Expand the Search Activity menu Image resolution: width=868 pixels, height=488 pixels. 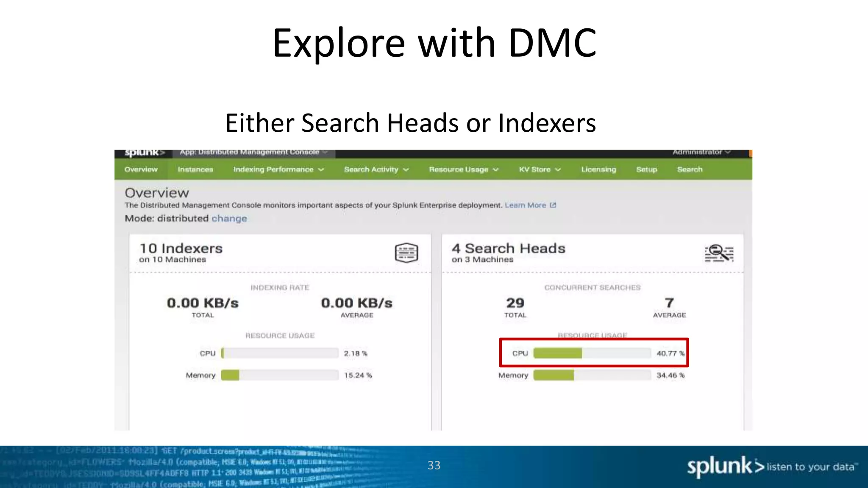(x=376, y=169)
